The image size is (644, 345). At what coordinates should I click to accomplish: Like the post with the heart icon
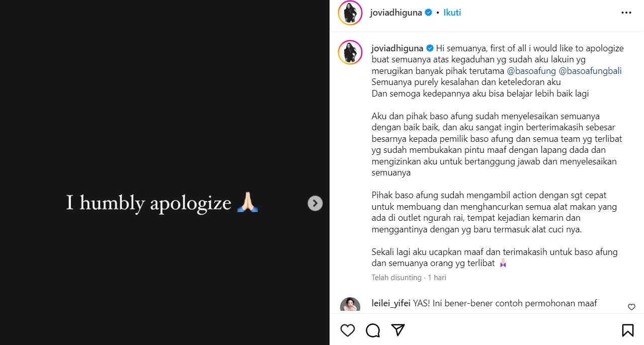coord(348,330)
